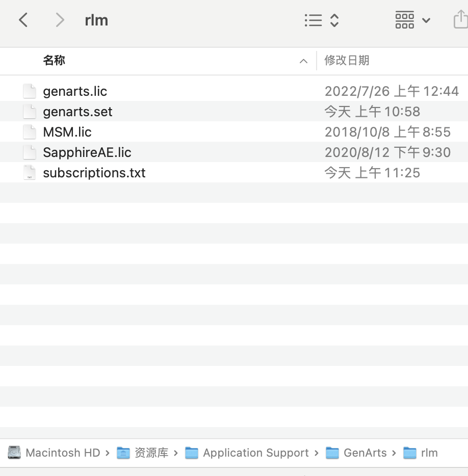The width and height of the screenshot is (468, 476).
Task: Toggle the sort direction arrow in header
Action: pyautogui.click(x=303, y=61)
